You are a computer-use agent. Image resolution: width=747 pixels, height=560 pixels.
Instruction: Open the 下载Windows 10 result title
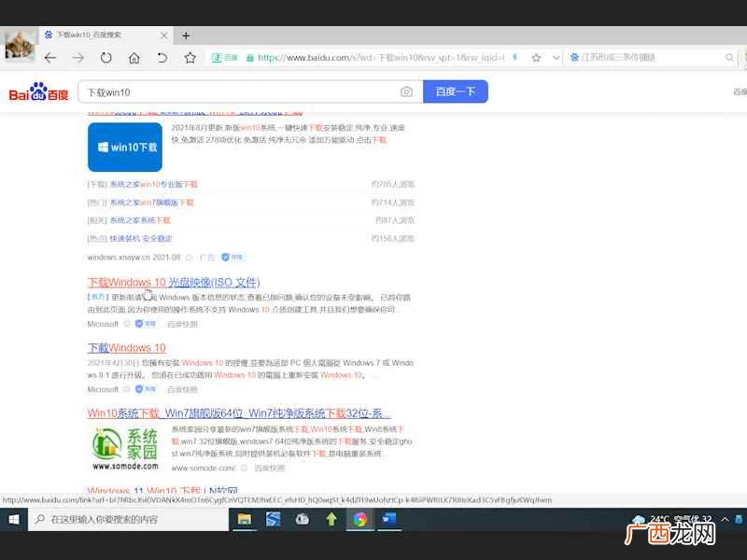tap(126, 348)
